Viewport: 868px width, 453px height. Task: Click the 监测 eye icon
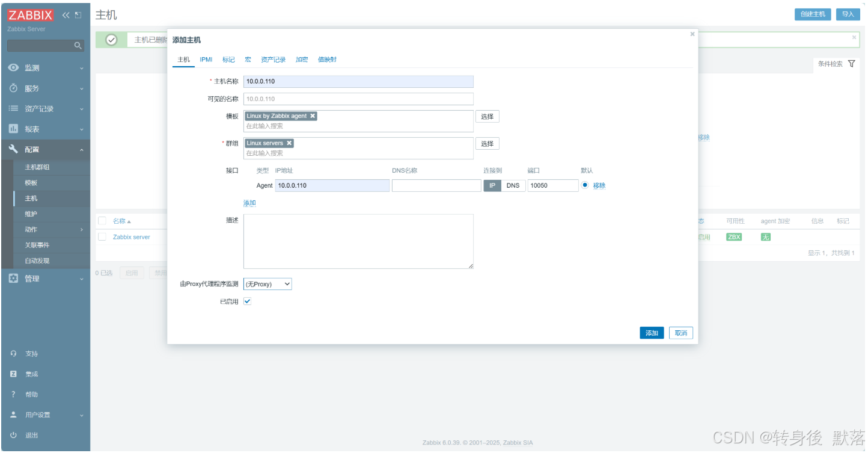tap(13, 68)
